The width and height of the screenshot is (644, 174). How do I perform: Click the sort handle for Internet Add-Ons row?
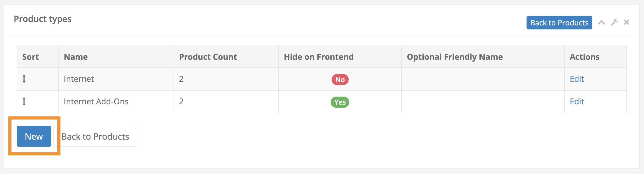pos(24,102)
